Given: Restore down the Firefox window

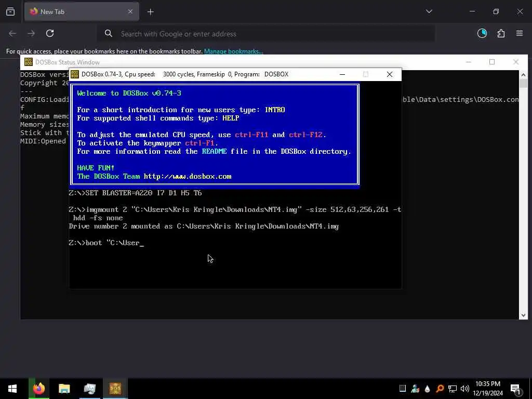Looking at the screenshot, I should point(496,11).
